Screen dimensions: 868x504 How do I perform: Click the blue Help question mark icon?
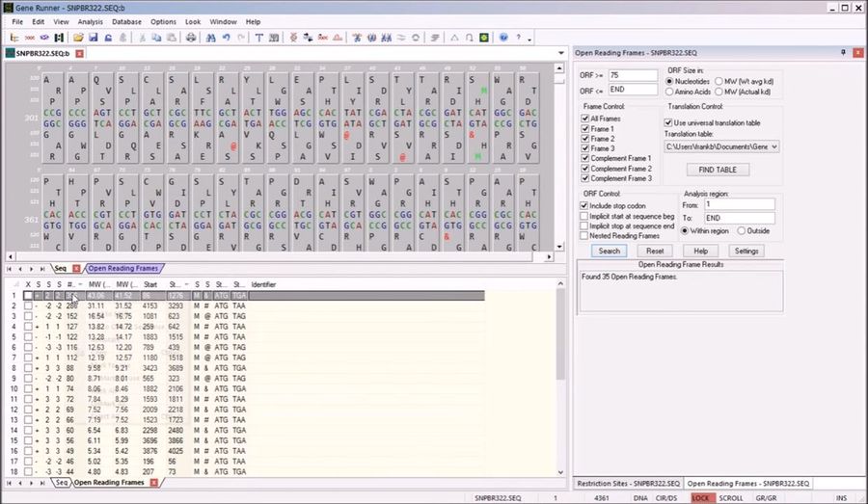(503, 38)
